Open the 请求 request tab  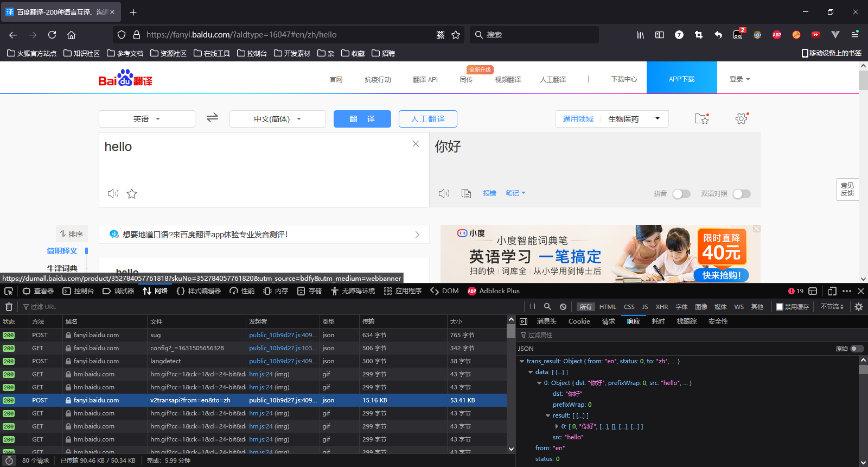coord(609,321)
